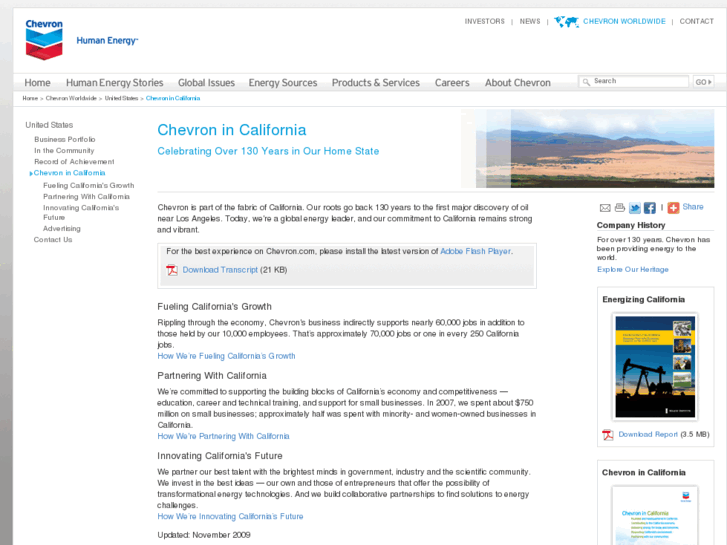Open the Careers menu
This screenshot has width=727, height=545.
click(x=452, y=83)
